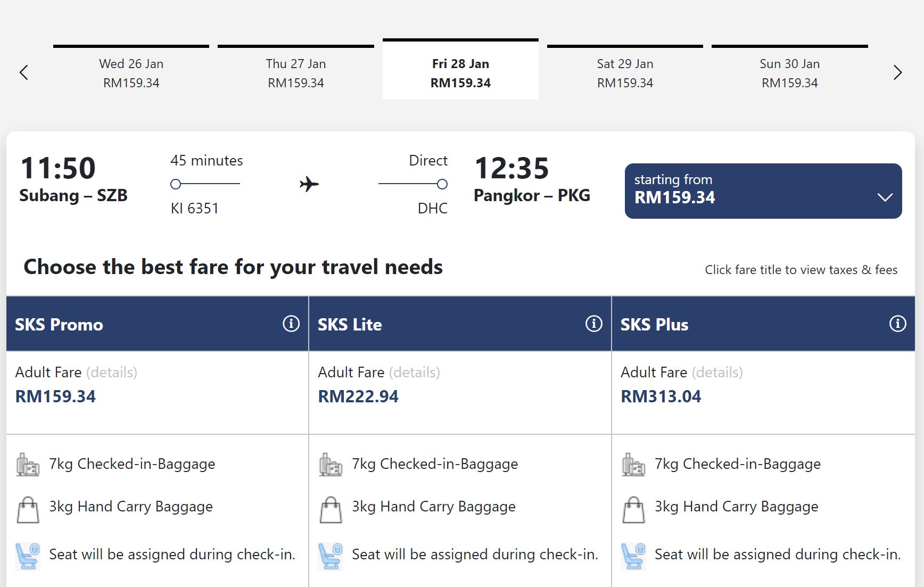The image size is (924, 587).
Task: Open SKS Plus fare info icon
Action: 898,324
